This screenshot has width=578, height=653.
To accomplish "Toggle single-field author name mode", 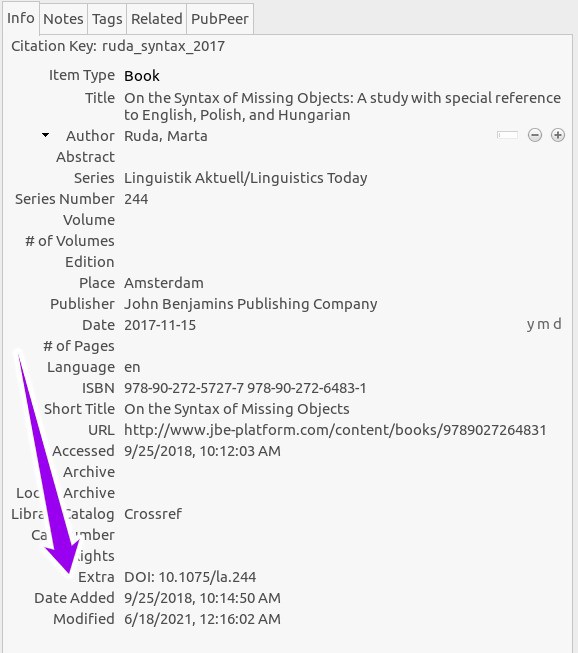I will [x=507, y=135].
